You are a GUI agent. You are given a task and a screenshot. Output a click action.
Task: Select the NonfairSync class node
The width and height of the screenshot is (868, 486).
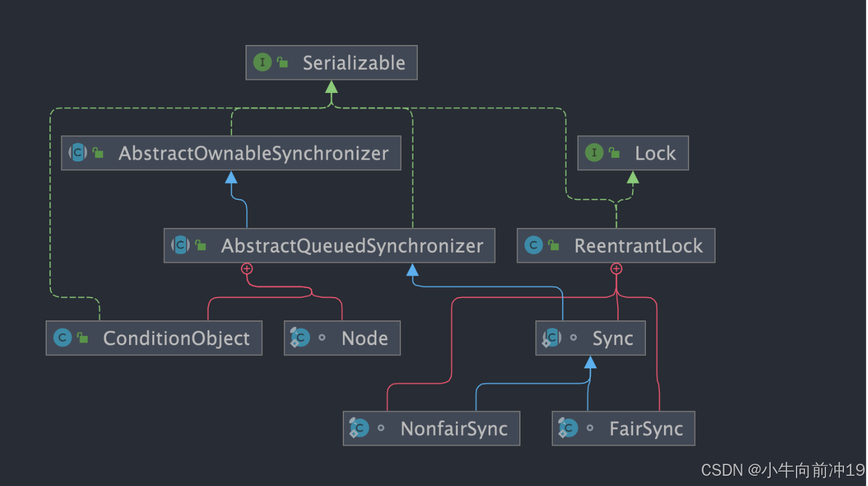432,428
